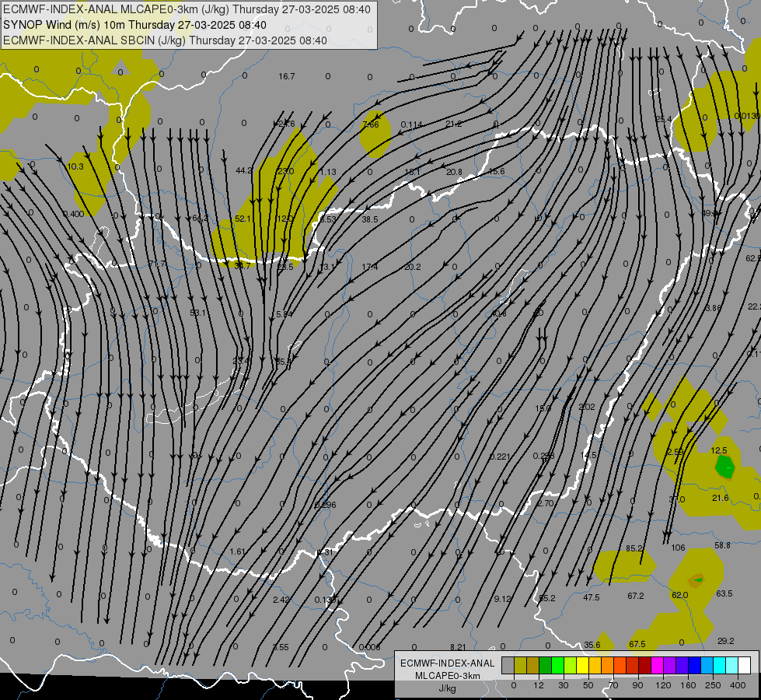Select the white legend swatch
Viewport: 761px width, 700px height.
[745, 665]
